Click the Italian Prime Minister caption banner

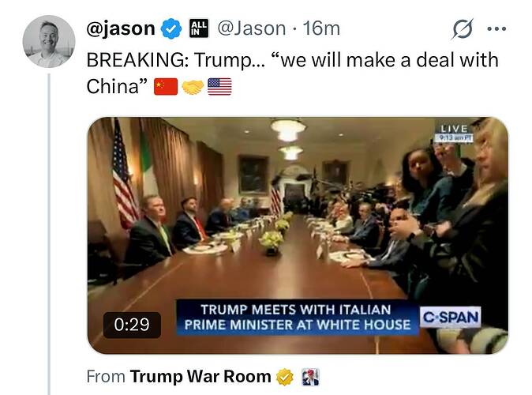click(298, 318)
